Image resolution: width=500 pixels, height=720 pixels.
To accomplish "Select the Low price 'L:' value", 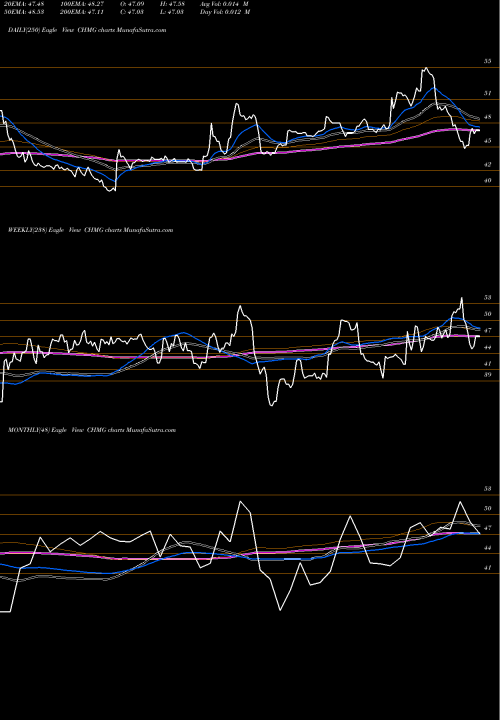I will 172,12.
